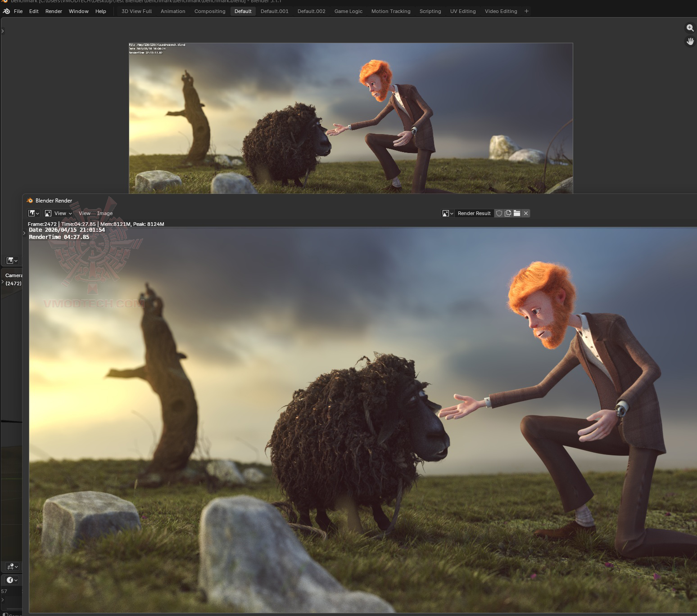Unlink Render Result with the X button
Viewport: 697px width, 616px height.
pyautogui.click(x=526, y=213)
